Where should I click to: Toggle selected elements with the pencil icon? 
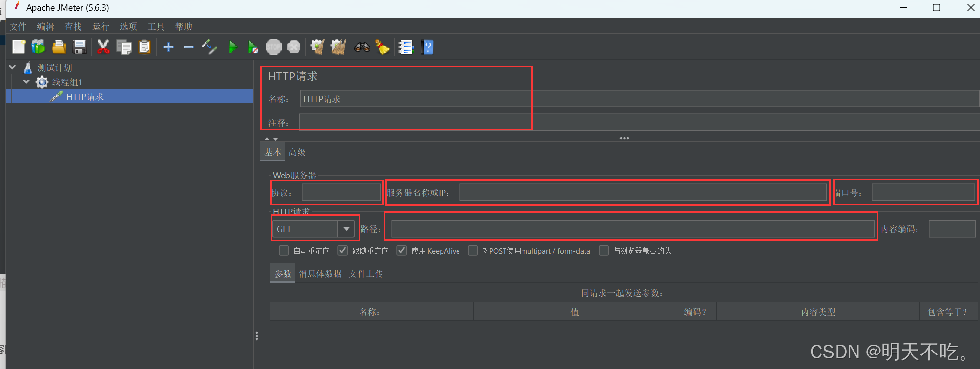click(x=209, y=47)
